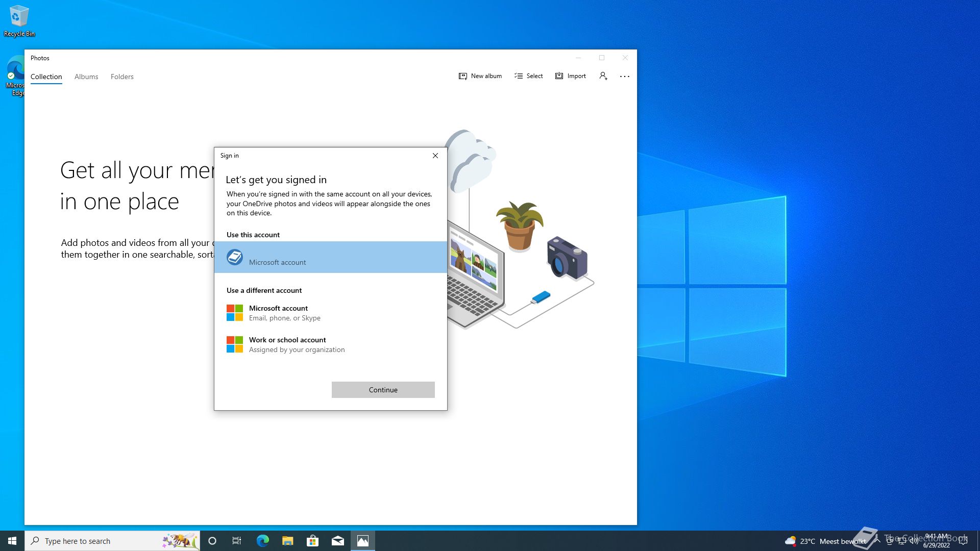Click the "Use this account" label
Viewport: 980px width, 551px height.
tap(253, 235)
